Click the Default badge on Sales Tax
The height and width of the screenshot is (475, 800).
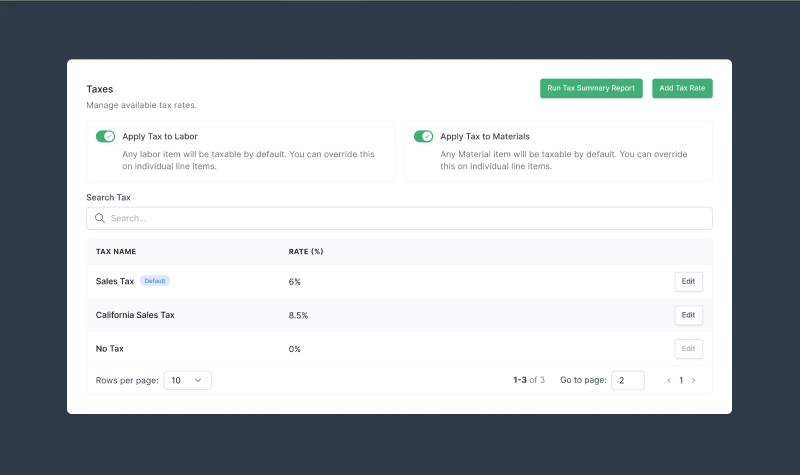(x=155, y=281)
